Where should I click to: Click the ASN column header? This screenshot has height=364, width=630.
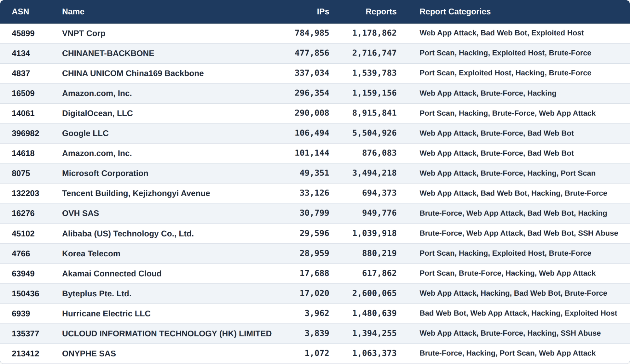(x=20, y=12)
